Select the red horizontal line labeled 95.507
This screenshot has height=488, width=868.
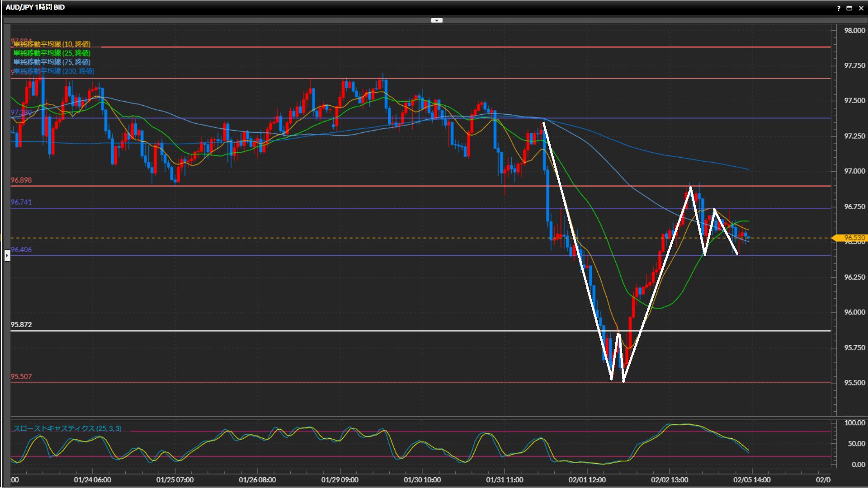click(316, 382)
